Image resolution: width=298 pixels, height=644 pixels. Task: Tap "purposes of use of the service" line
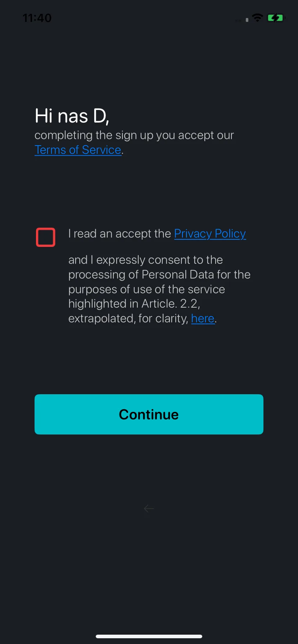147,289
